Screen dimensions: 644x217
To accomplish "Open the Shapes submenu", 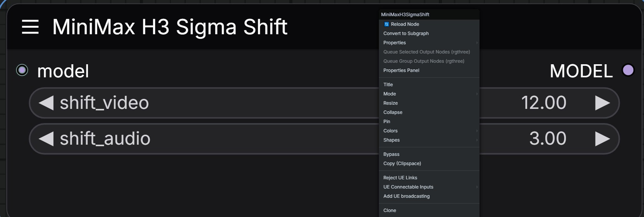I will [429, 140].
